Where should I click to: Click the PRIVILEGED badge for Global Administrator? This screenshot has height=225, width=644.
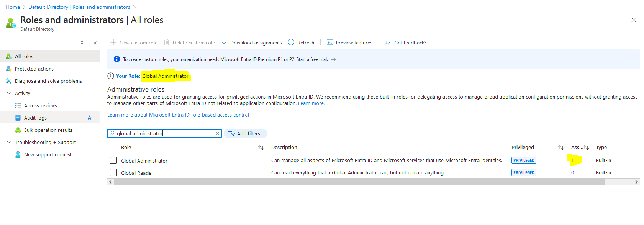point(524,160)
